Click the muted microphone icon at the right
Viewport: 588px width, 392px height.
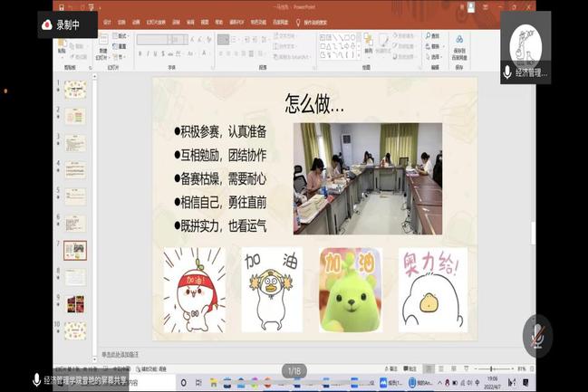pyautogui.click(x=537, y=334)
